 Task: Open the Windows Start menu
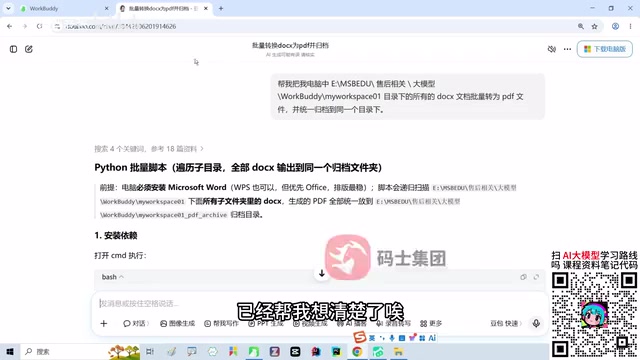[10, 351]
